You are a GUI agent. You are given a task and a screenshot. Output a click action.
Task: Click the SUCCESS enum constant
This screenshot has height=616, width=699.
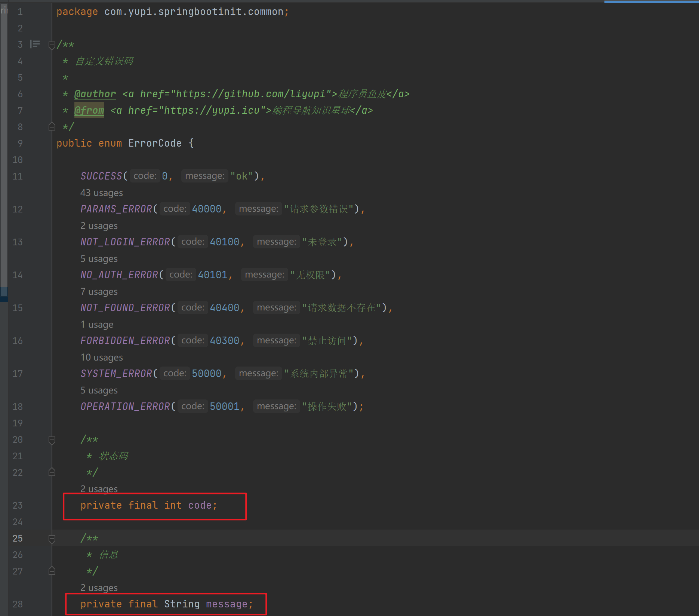(x=101, y=176)
